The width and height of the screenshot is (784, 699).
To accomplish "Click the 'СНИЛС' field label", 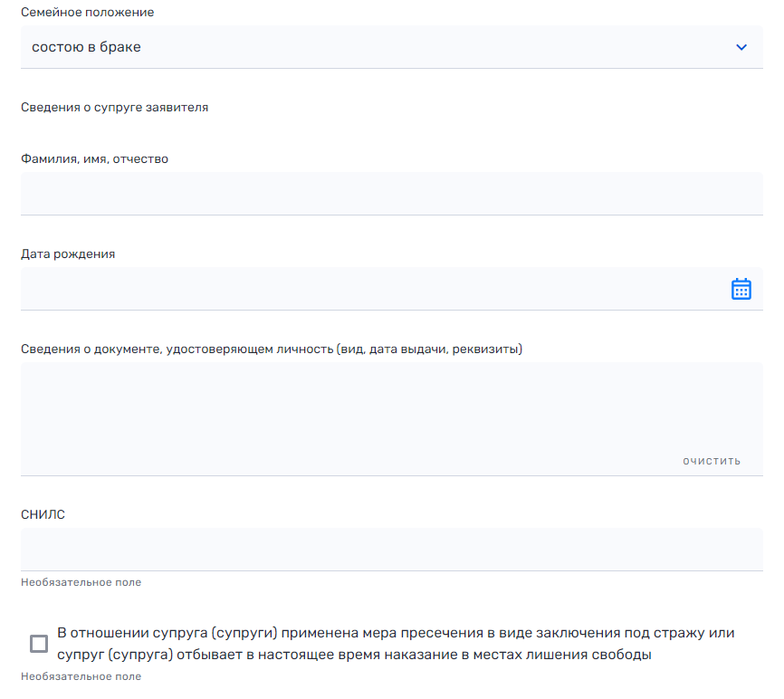I will (x=43, y=515).
